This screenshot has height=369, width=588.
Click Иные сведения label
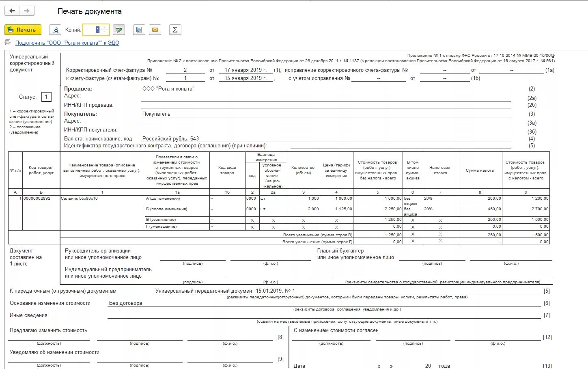coord(28,315)
